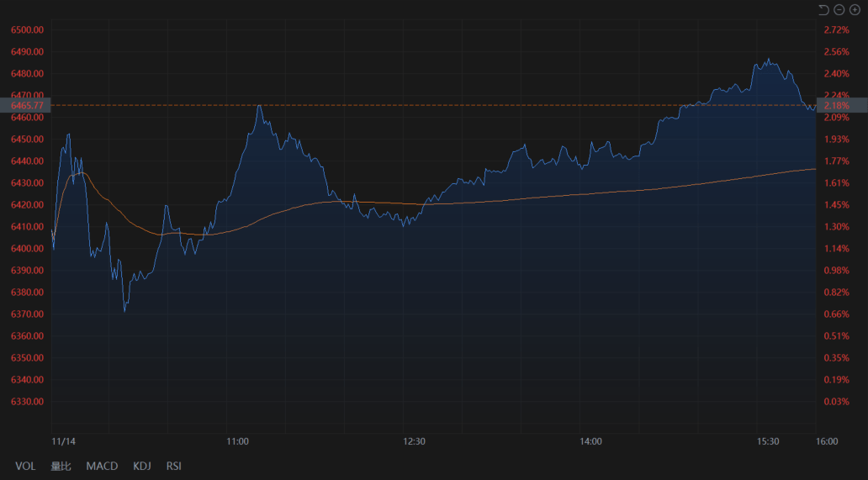Viewport: 868px width, 480px height.
Task: Click the 1.77% percent axis label
Action: click(836, 161)
